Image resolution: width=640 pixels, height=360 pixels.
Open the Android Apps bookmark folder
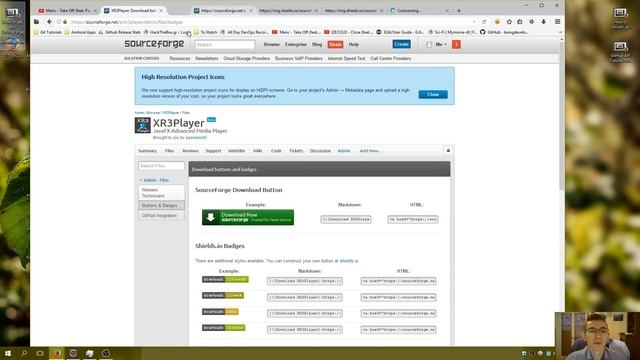click(x=80, y=32)
